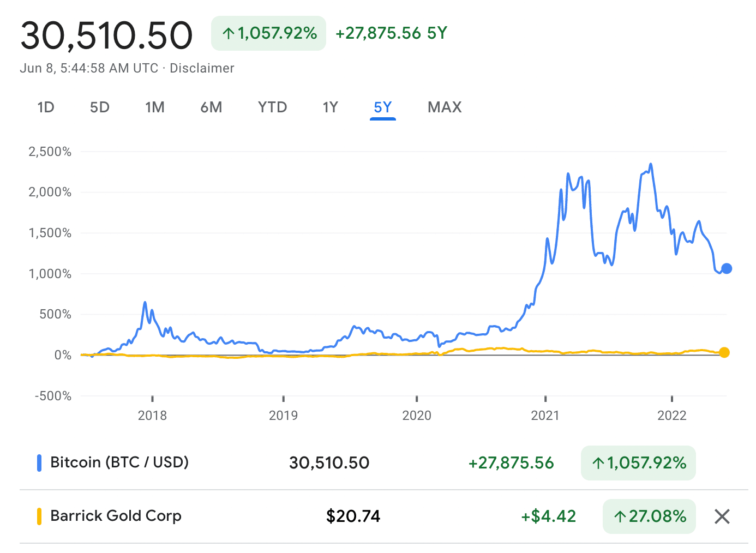Select the 1M range tab
756x553 pixels.
point(155,107)
